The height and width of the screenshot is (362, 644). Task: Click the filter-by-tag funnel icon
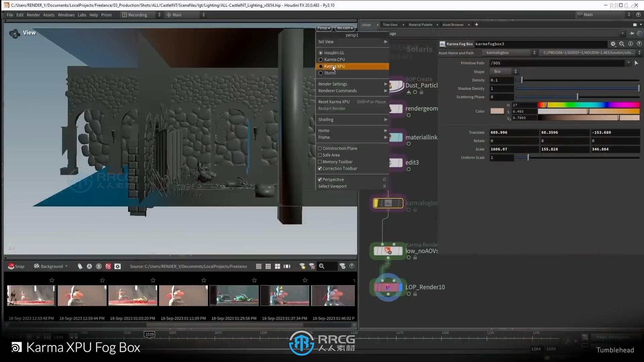pyautogui.click(x=312, y=266)
